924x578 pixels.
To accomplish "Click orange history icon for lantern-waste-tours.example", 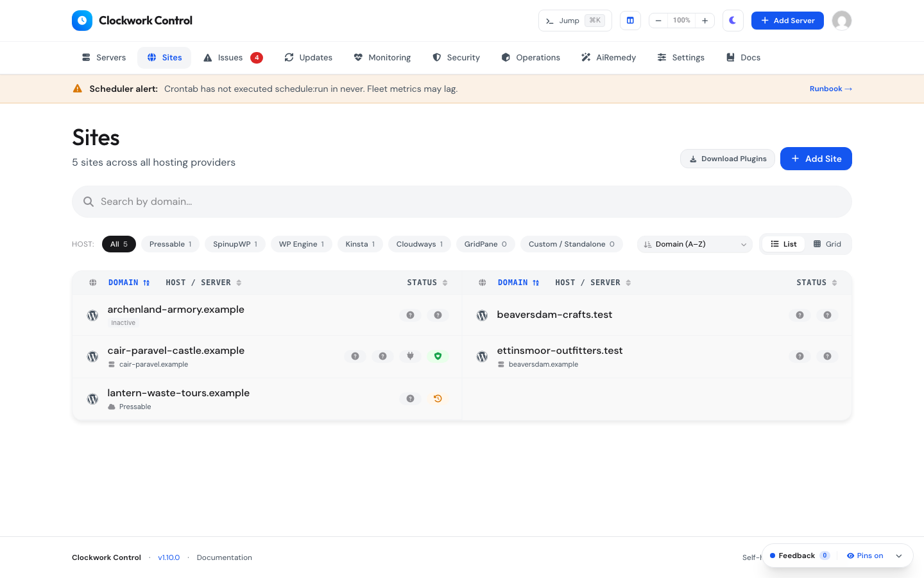I will tap(438, 398).
